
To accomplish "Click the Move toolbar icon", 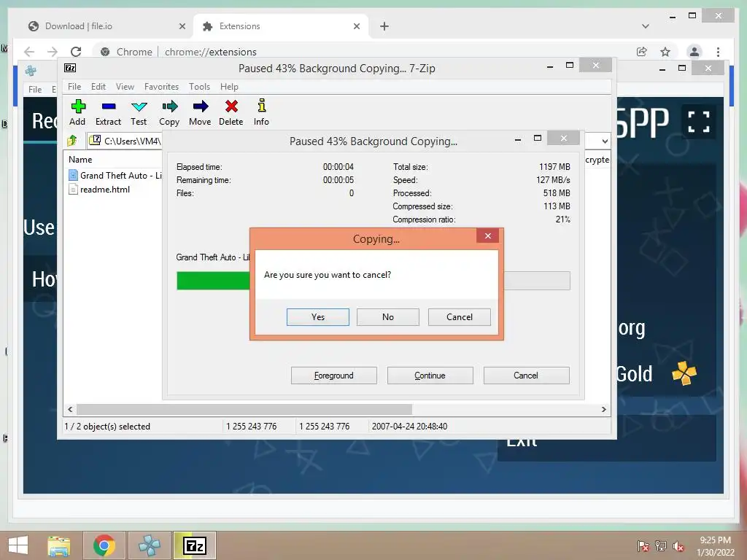I will [200, 106].
